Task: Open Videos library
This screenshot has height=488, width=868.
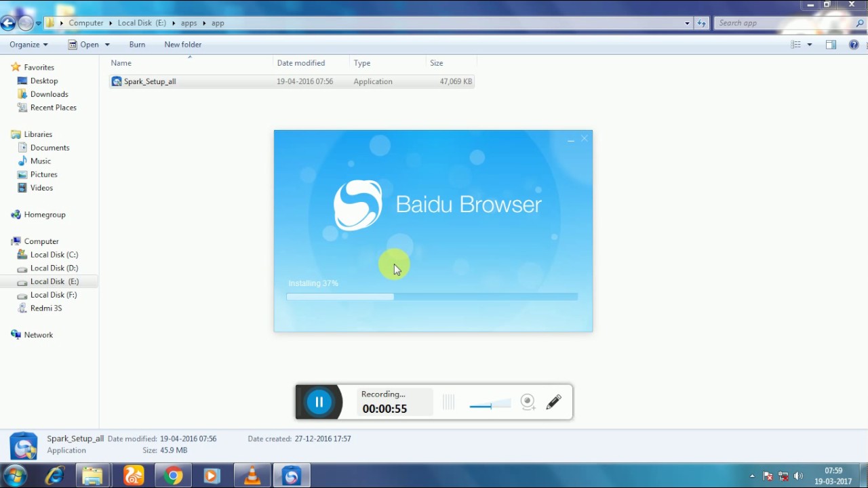Action: (41, 188)
